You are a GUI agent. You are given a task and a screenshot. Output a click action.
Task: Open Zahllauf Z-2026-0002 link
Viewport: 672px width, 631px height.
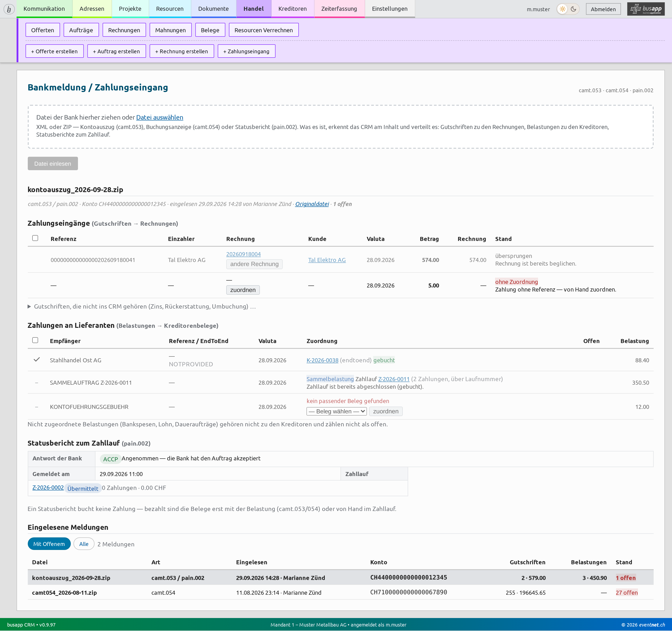click(48, 487)
